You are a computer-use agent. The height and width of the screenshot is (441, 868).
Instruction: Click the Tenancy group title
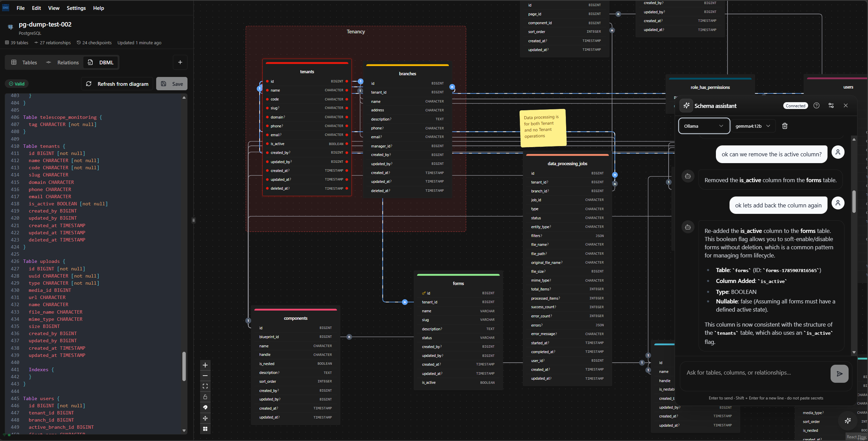point(356,31)
